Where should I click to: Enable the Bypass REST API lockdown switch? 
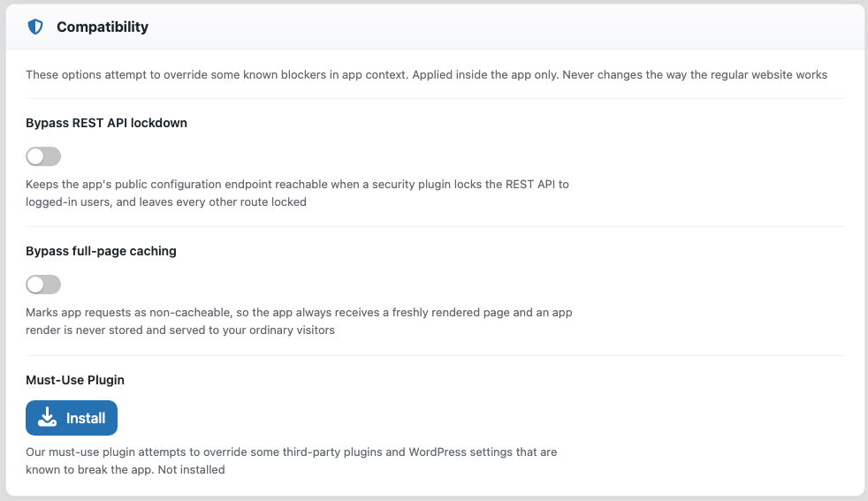(x=43, y=156)
